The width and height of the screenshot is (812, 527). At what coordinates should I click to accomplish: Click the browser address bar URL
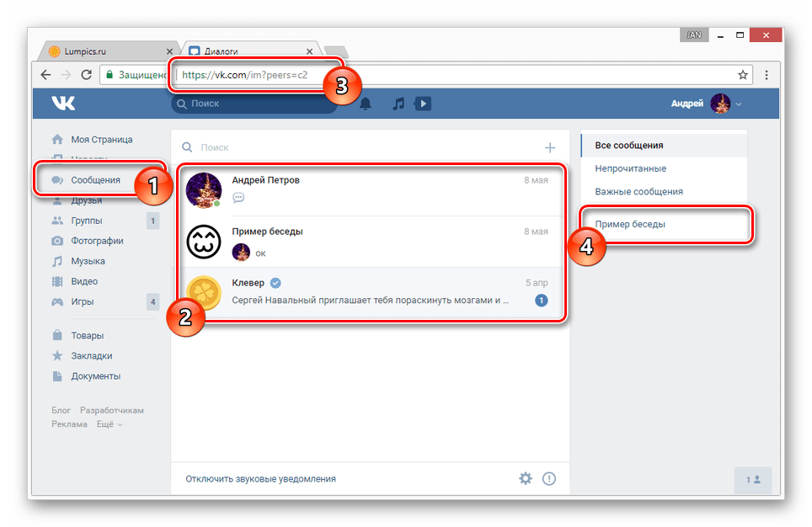(x=244, y=75)
